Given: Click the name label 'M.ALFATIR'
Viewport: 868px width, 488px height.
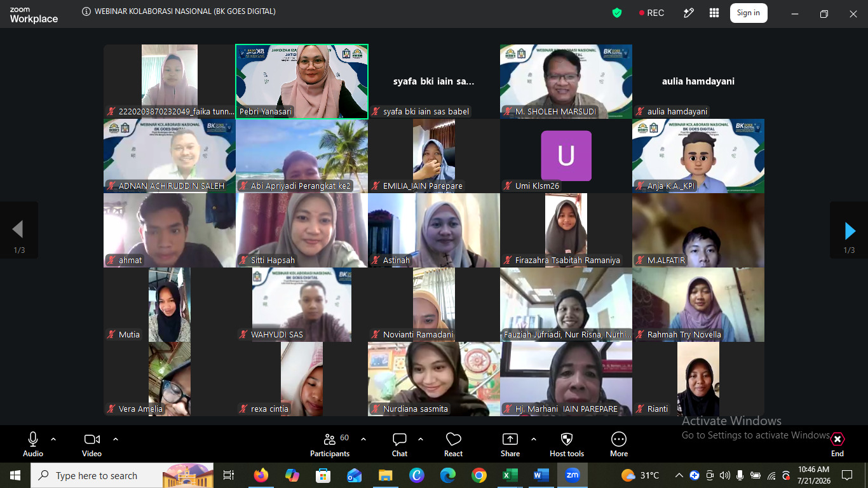Looking at the screenshot, I should [667, 261].
